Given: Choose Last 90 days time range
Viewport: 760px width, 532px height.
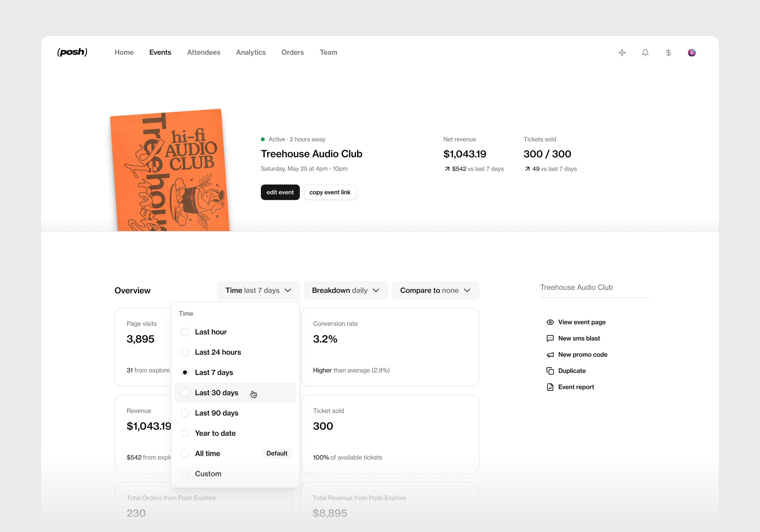Looking at the screenshot, I should [235, 413].
